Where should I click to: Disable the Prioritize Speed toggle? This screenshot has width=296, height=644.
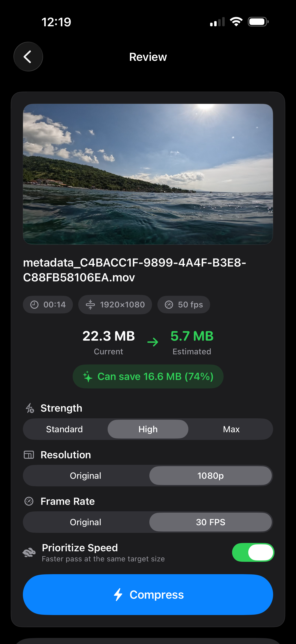coord(253,553)
